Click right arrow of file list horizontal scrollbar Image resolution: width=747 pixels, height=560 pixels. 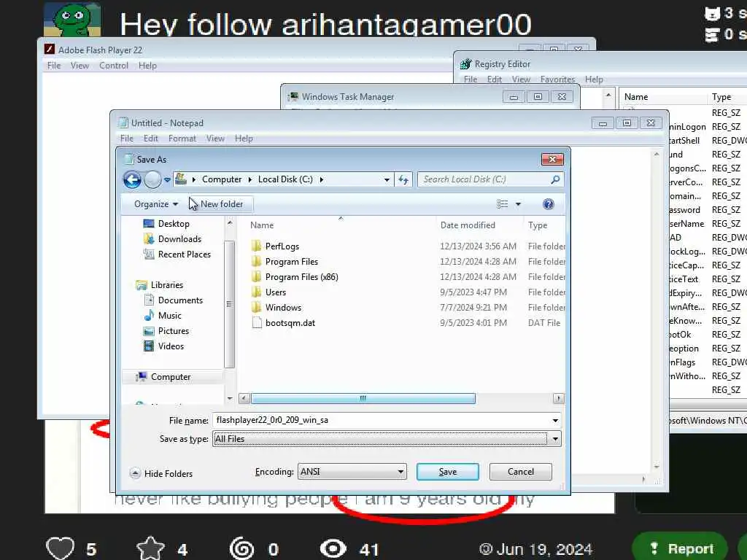(558, 398)
